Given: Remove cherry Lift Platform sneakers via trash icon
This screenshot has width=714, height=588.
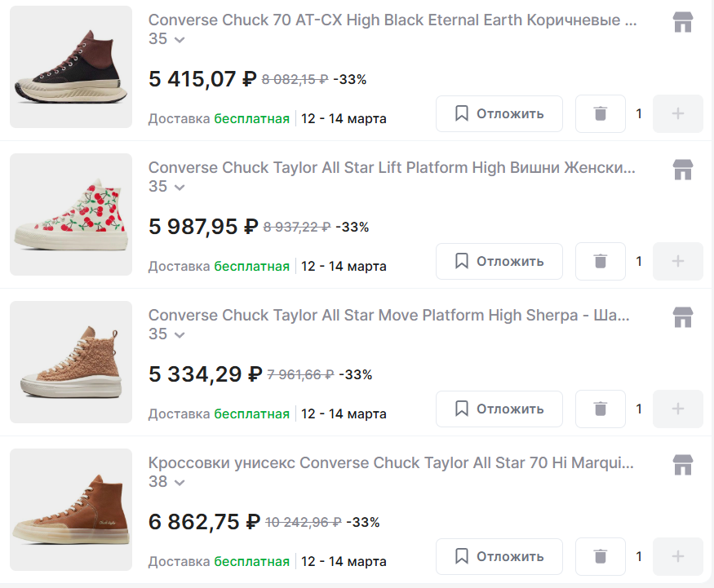Looking at the screenshot, I should click(601, 262).
